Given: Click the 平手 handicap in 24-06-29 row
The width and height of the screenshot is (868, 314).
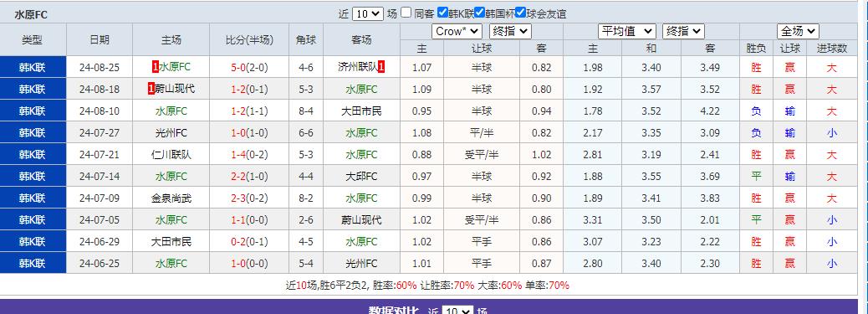Looking at the screenshot, I should pyautogui.click(x=482, y=242).
